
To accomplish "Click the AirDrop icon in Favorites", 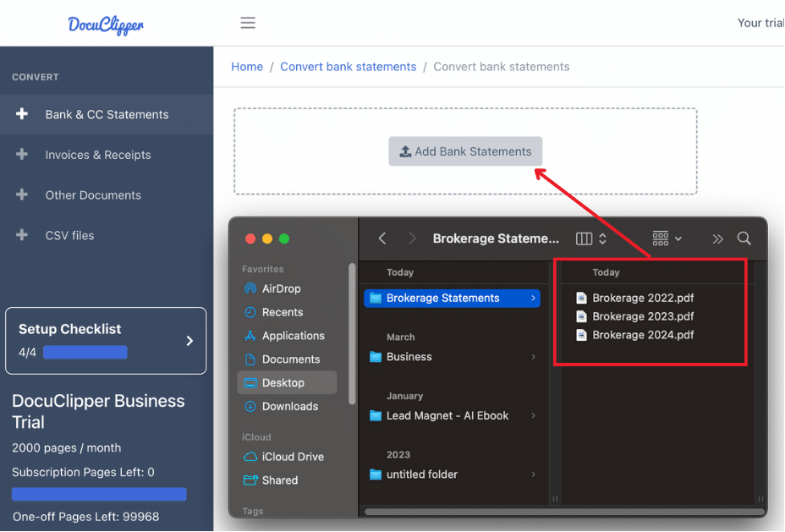I will pos(250,288).
